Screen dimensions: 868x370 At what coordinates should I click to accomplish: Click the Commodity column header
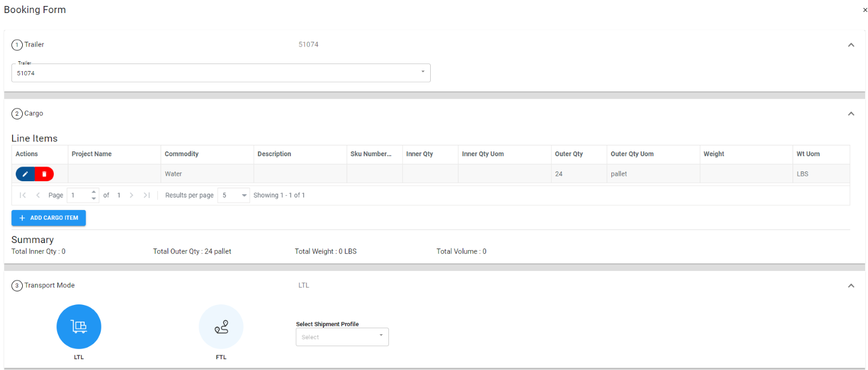(x=182, y=154)
